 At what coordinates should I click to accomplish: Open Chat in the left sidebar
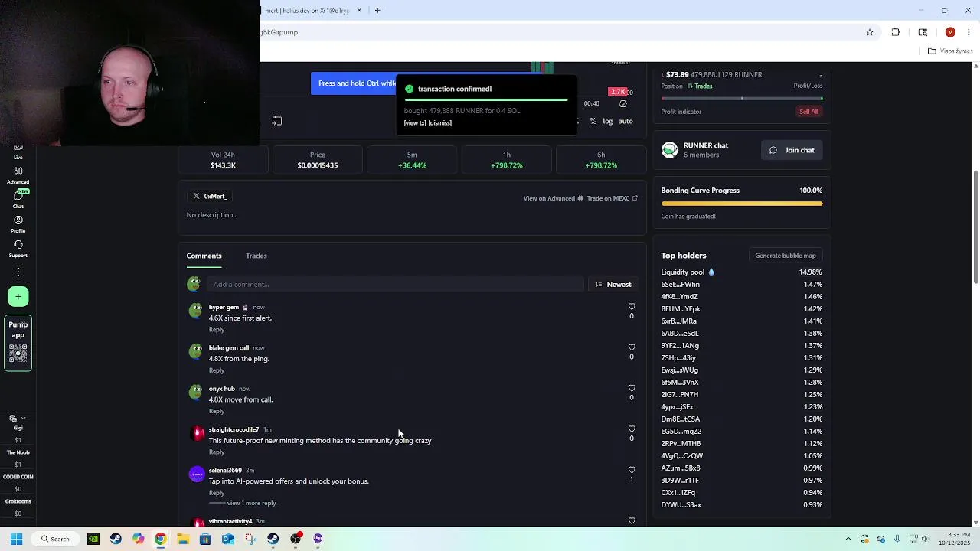pos(18,199)
